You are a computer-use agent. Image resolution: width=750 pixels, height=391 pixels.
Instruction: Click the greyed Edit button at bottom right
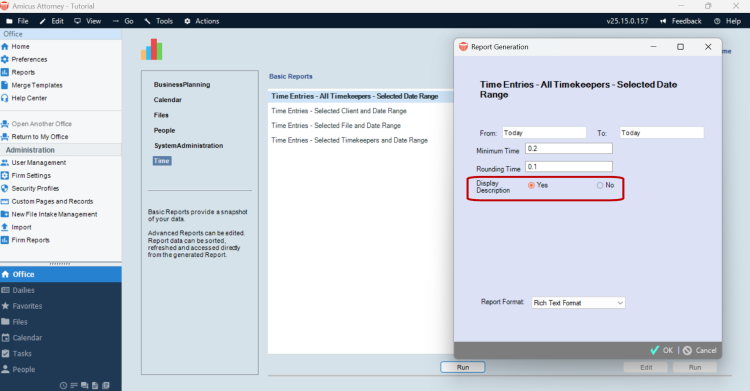tap(646, 367)
